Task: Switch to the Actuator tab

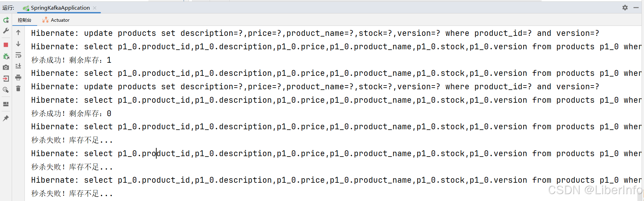Action: (x=56, y=20)
